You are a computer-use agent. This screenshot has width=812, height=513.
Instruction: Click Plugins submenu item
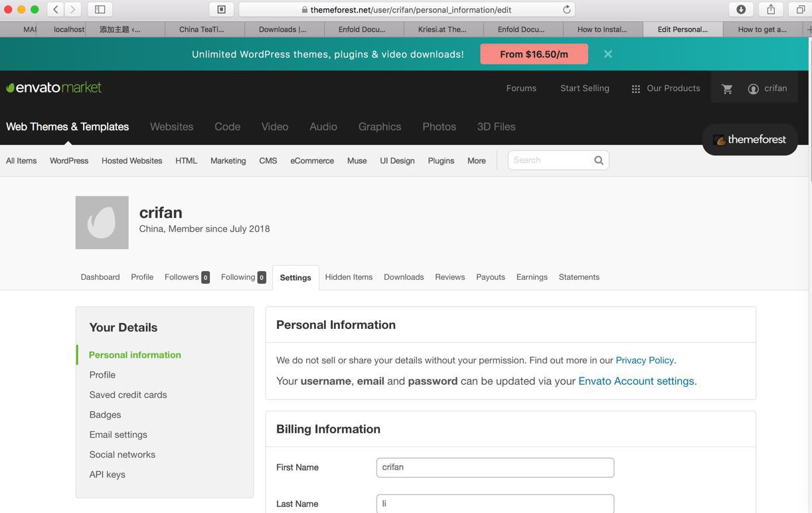(x=441, y=161)
